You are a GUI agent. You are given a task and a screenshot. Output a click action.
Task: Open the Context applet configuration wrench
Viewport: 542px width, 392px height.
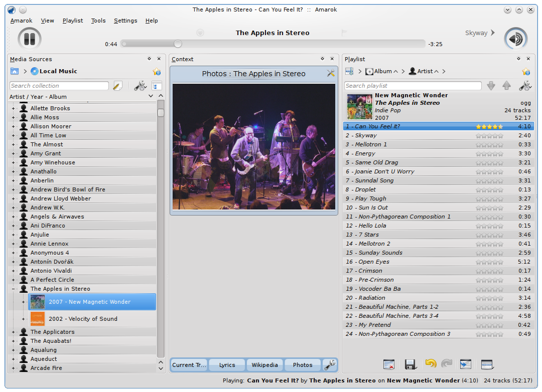click(330, 365)
